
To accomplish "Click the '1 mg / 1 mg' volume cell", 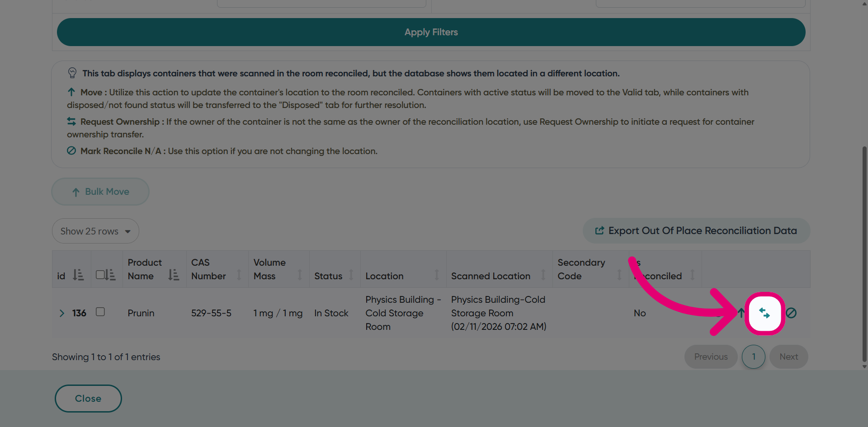I will 278,313.
